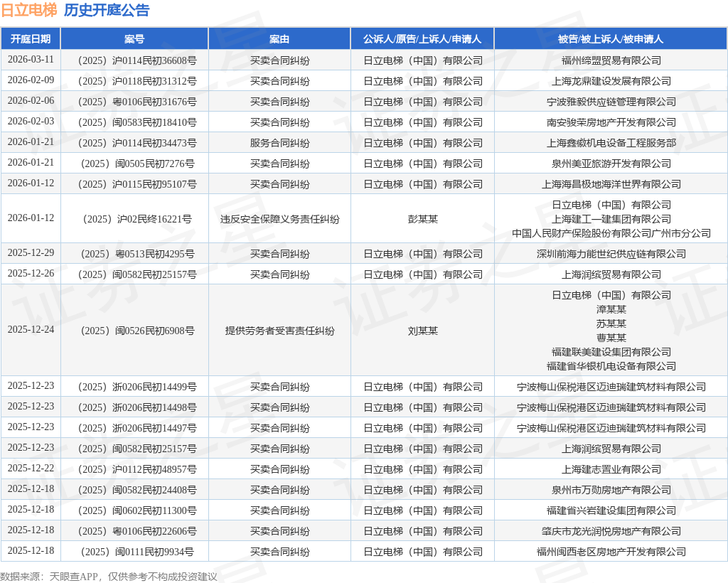This screenshot has width=728, height=583.
Task: Select date cell 2025-12-26
Action: click(31, 274)
